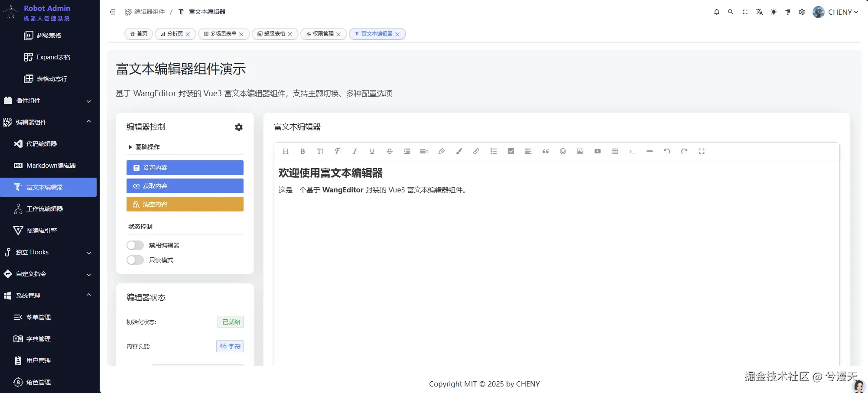Switch editor to fullscreen mode

702,151
